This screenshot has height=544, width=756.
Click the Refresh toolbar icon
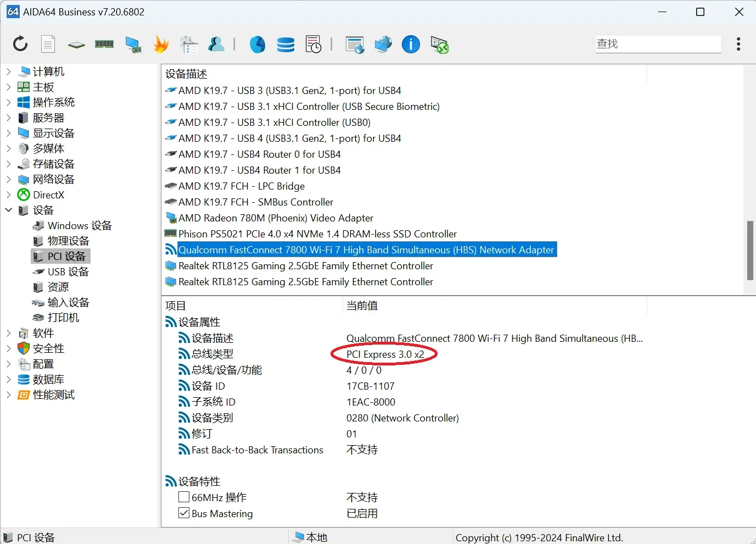tap(20, 44)
